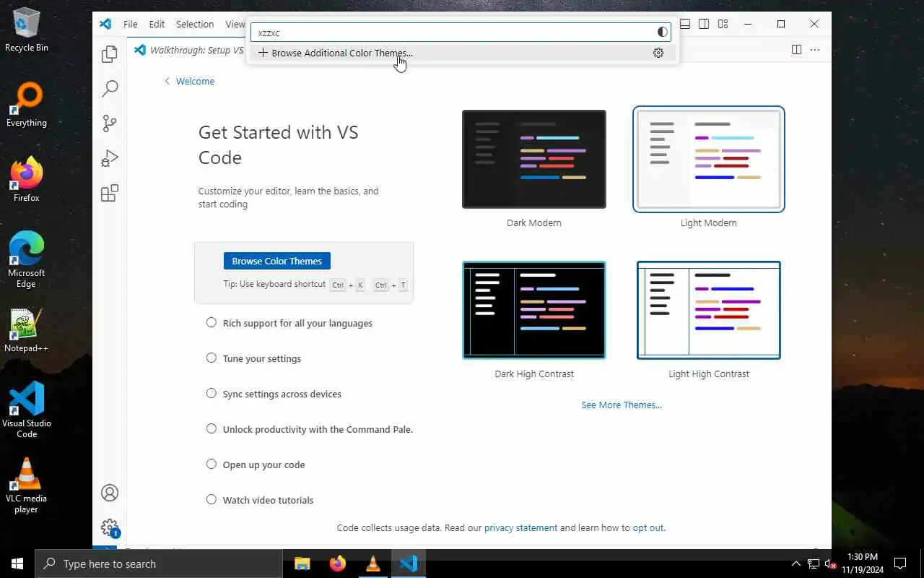Screen dimensions: 924x578
Task: Open the Edit menu
Action: [x=157, y=24]
